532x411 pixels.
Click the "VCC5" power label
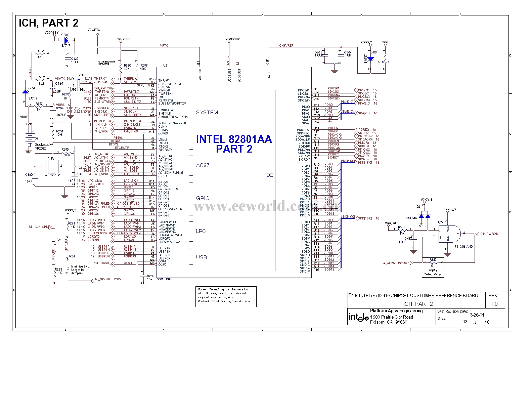coord(386,43)
